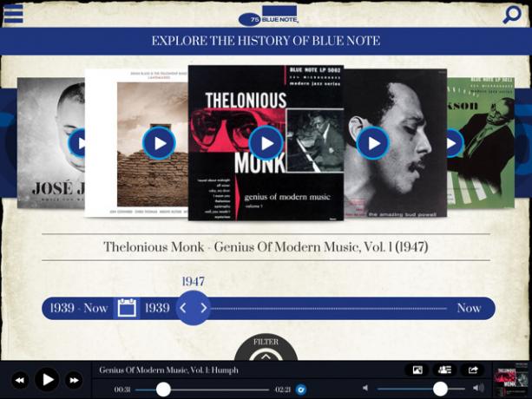Mute using the low-volume speaker icon
532x399 pixels.
pyautogui.click(x=365, y=388)
